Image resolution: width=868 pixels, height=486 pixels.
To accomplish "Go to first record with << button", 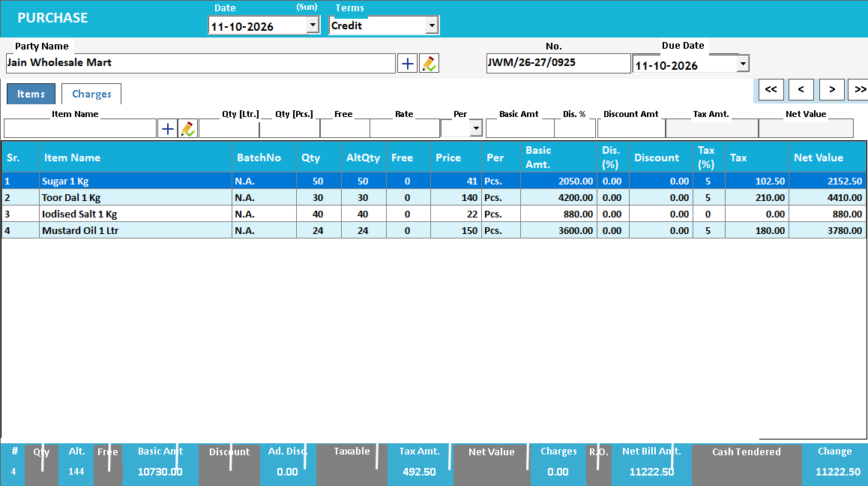I will 771,89.
